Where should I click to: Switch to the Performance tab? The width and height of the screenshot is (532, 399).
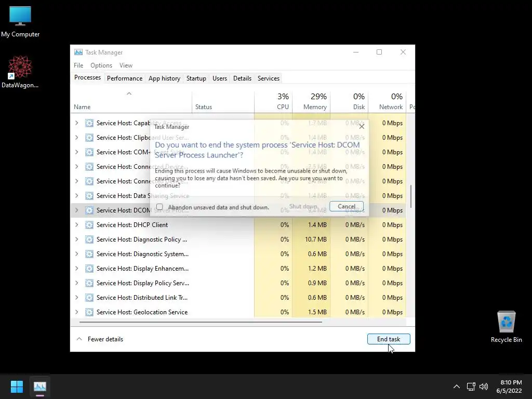point(125,78)
